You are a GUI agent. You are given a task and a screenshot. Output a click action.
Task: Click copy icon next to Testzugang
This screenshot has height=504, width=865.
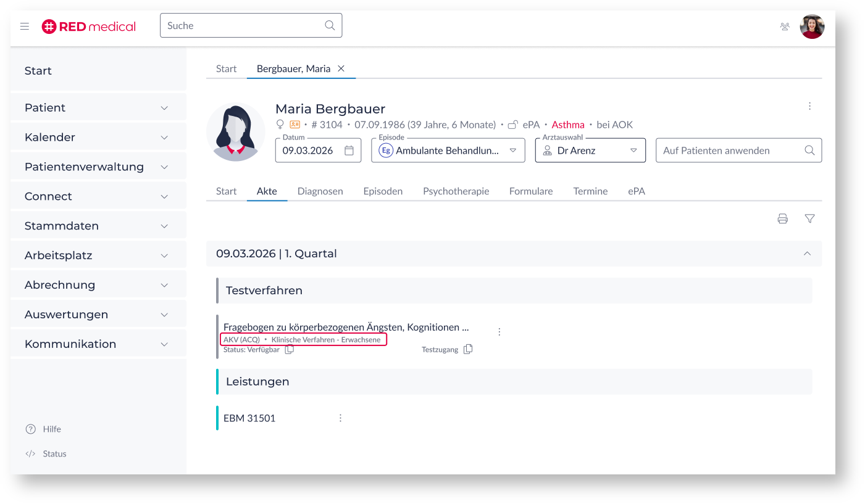[468, 349]
